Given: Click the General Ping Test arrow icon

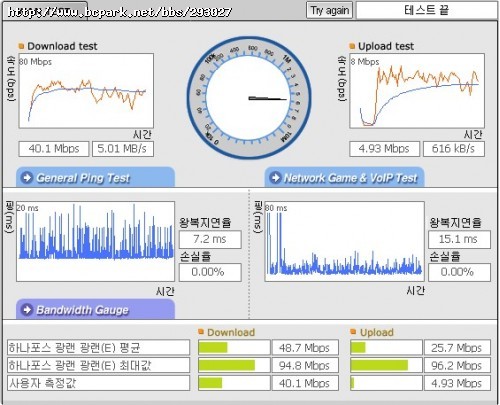Looking at the screenshot, I should point(27,177).
